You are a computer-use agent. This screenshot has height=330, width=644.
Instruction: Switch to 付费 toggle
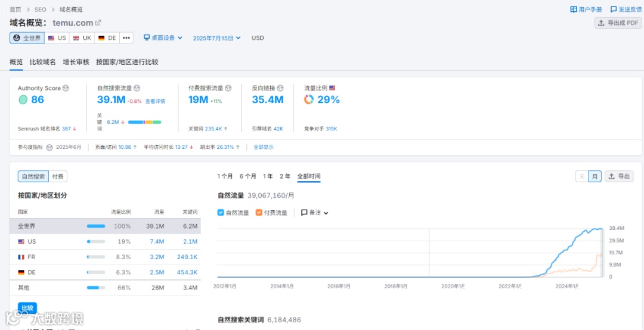(58, 176)
